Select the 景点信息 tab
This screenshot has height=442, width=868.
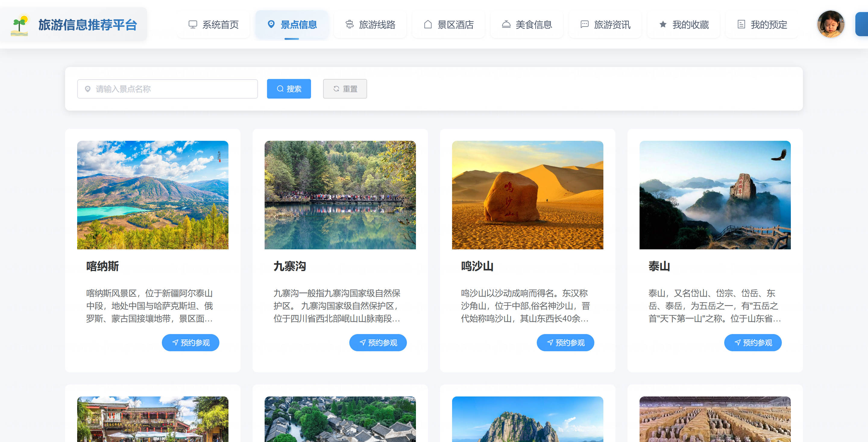pos(292,24)
